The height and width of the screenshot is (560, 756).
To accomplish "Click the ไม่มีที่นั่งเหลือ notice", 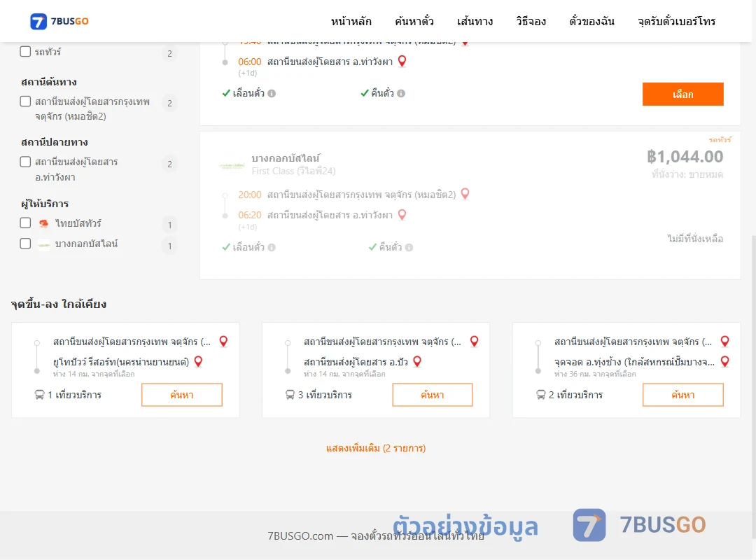I will (695, 239).
